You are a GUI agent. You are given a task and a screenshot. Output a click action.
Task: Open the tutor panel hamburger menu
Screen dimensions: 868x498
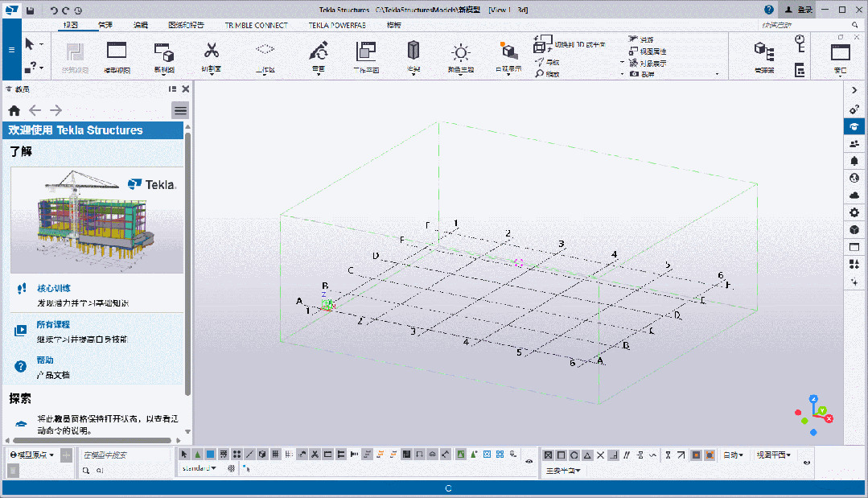point(180,110)
